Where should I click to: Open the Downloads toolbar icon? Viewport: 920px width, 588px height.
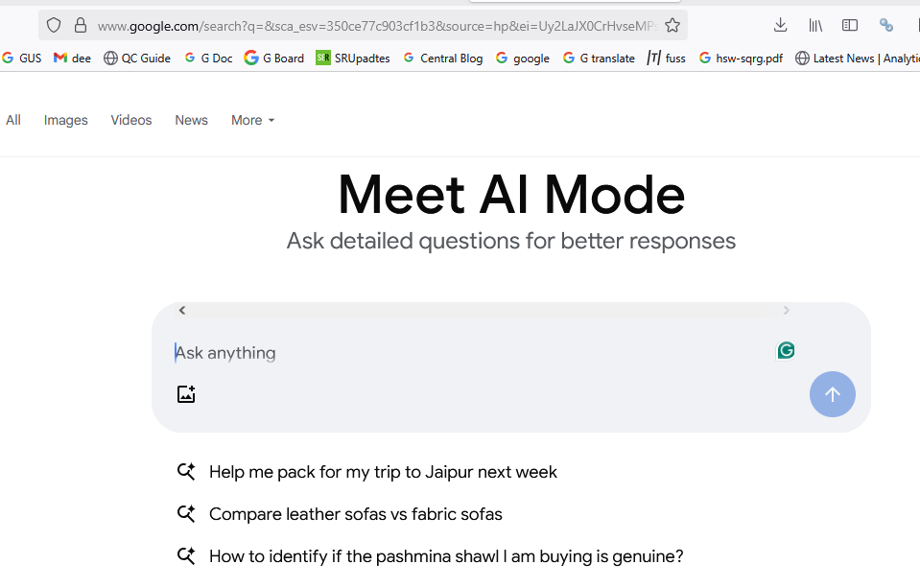[x=780, y=24]
